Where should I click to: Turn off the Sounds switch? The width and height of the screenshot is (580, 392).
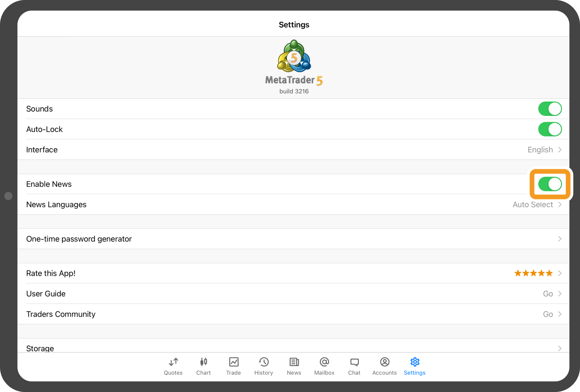pyautogui.click(x=549, y=109)
